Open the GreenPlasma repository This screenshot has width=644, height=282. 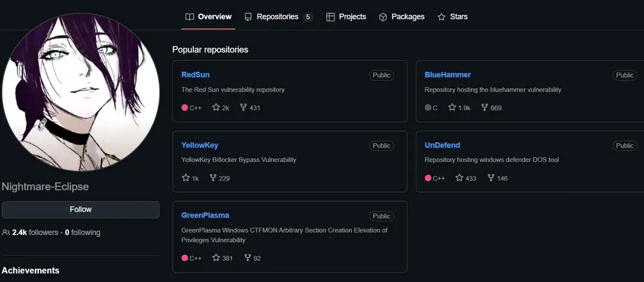[205, 216]
